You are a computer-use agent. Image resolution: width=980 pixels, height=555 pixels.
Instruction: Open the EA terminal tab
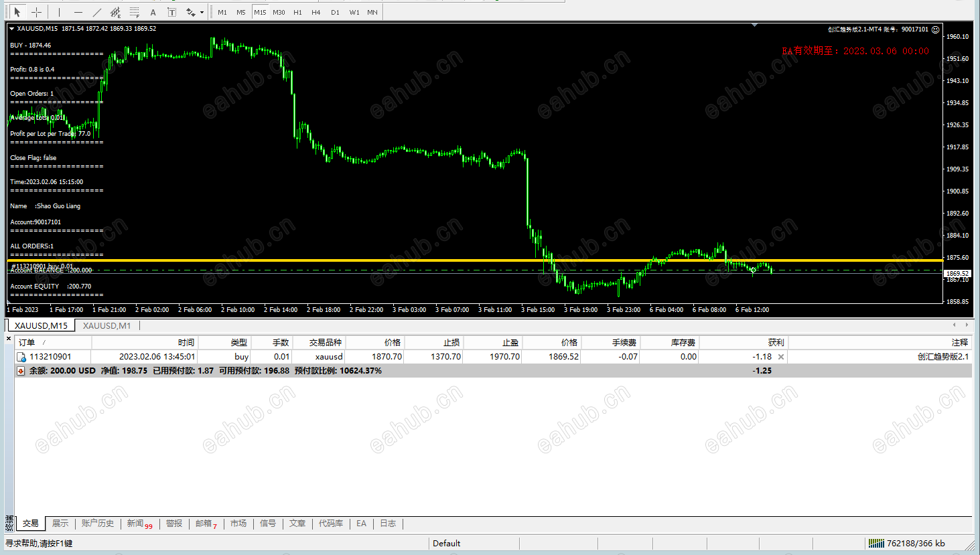[362, 524]
